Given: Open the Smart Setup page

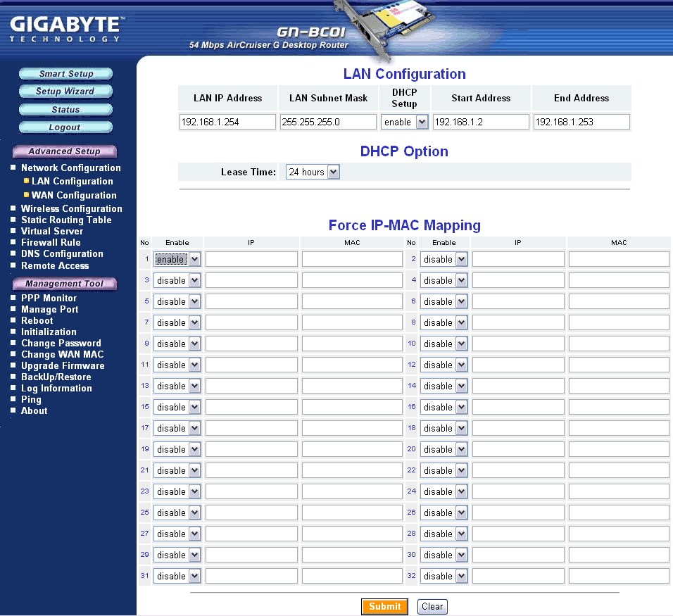Looking at the screenshot, I should pos(65,74).
